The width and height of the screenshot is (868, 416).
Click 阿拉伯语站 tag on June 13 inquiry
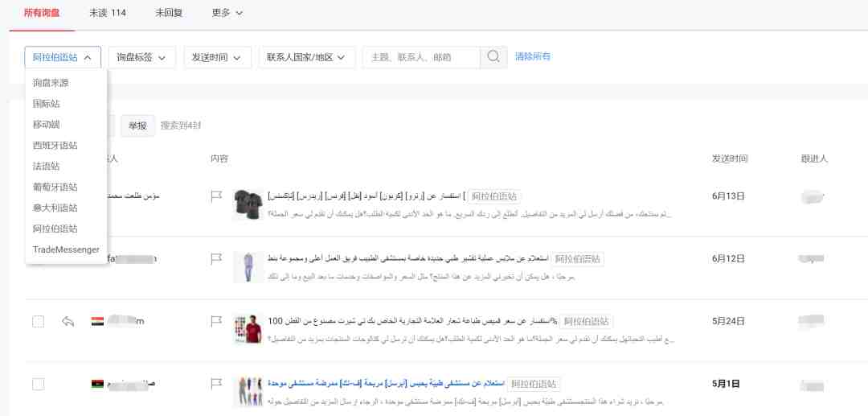click(x=493, y=196)
